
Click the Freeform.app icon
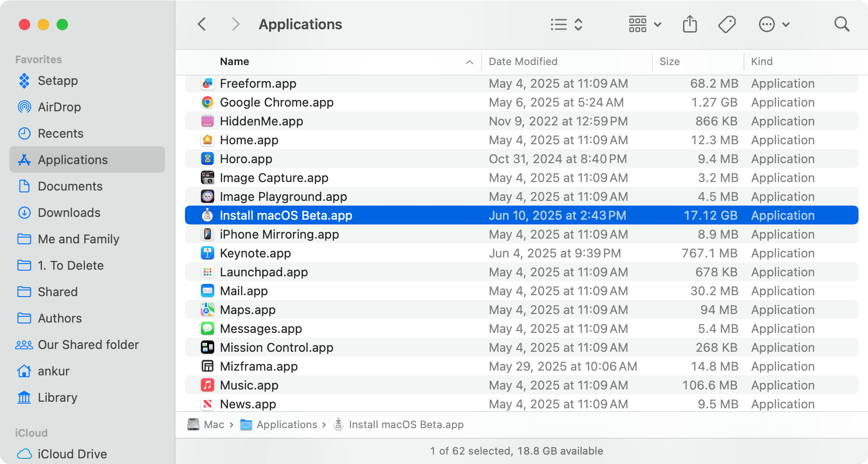pyautogui.click(x=208, y=83)
